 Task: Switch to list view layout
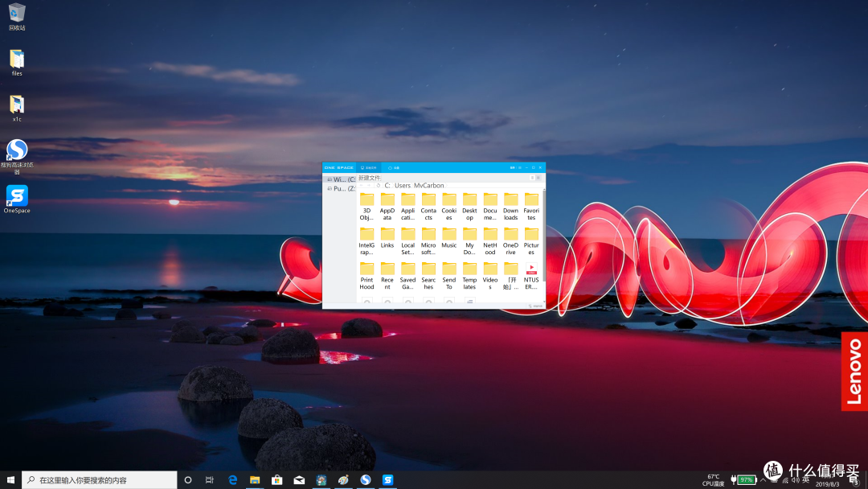tap(533, 178)
